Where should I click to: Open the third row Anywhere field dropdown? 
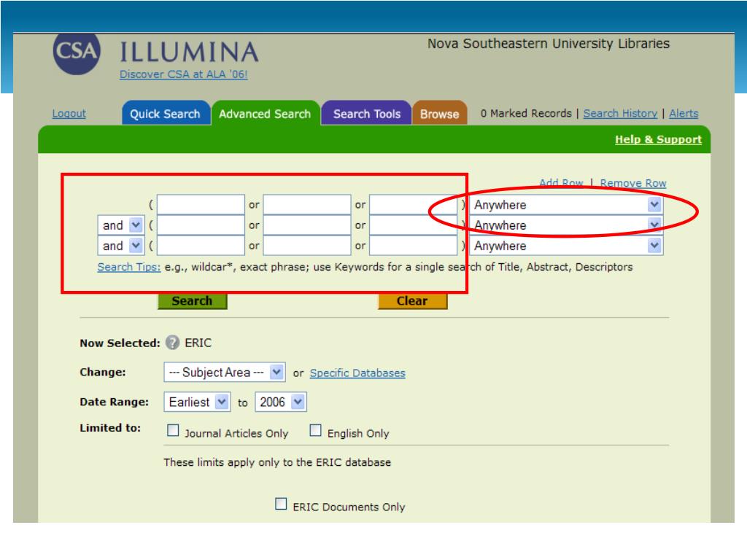[x=566, y=246]
